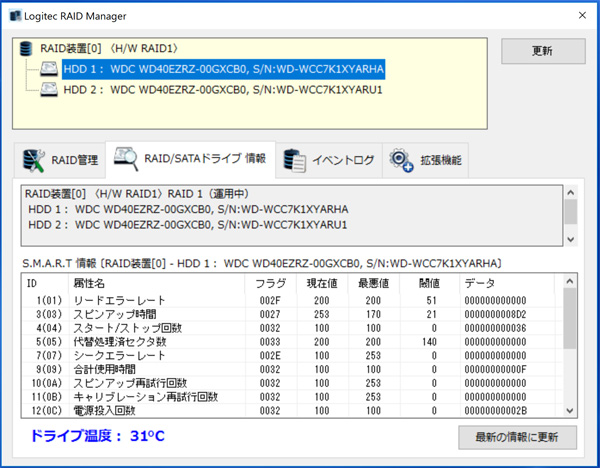The width and height of the screenshot is (600, 468).
Task: Open the 拡張機能 tab
Action: pos(425,160)
